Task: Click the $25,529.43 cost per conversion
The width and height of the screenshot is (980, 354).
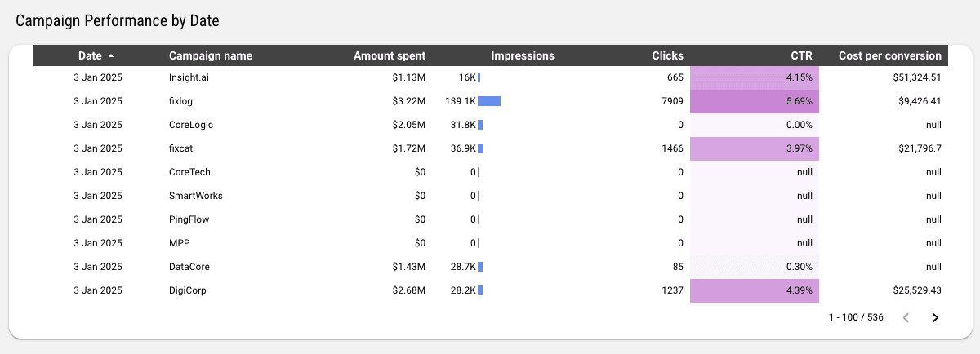Action: pos(917,291)
